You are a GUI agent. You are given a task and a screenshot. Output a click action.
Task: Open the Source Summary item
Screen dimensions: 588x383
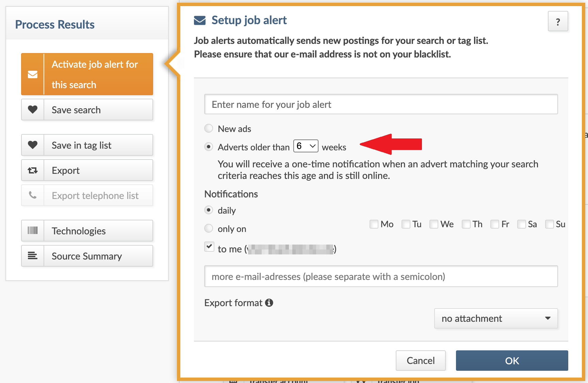[x=87, y=256]
